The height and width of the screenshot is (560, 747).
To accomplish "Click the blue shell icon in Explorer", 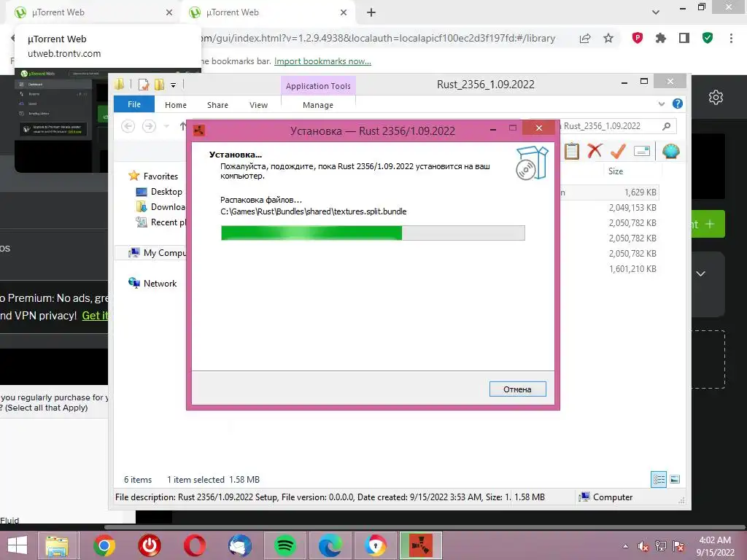I will [x=671, y=151].
